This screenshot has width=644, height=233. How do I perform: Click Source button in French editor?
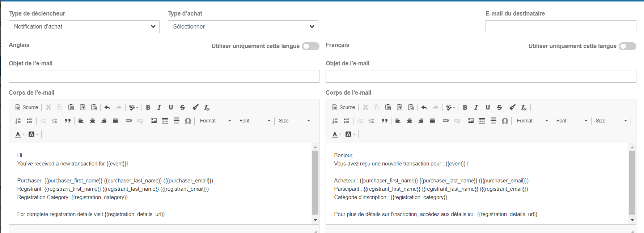(x=344, y=107)
